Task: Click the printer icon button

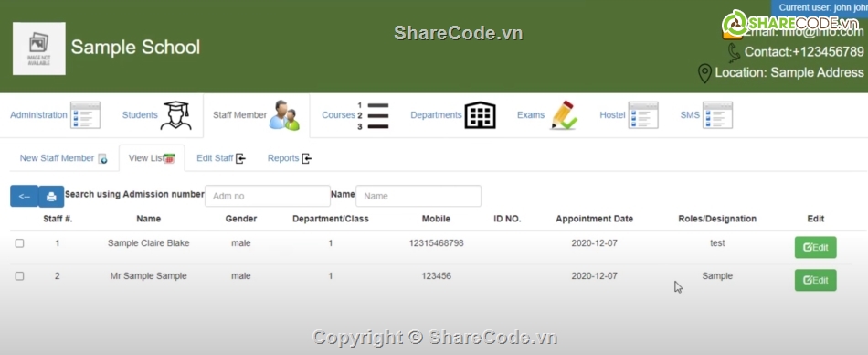Action: (x=51, y=197)
